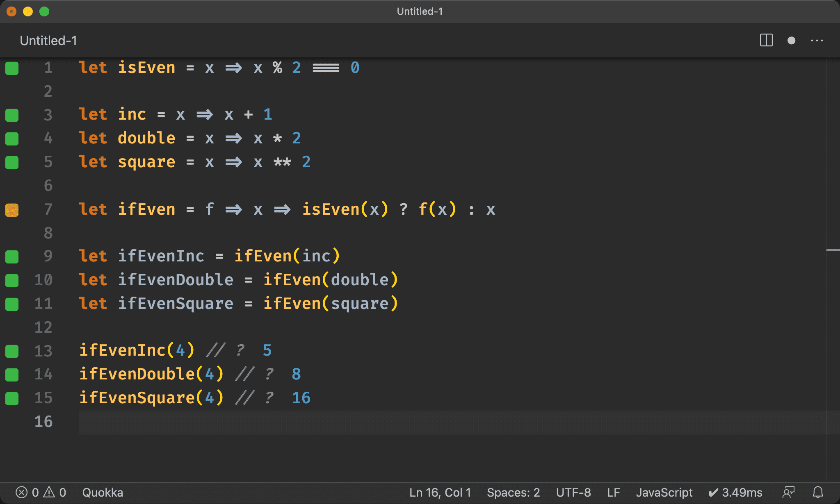Screen dimensions: 840x504
Task: Click line number 2 in gutter
Action: (x=48, y=91)
